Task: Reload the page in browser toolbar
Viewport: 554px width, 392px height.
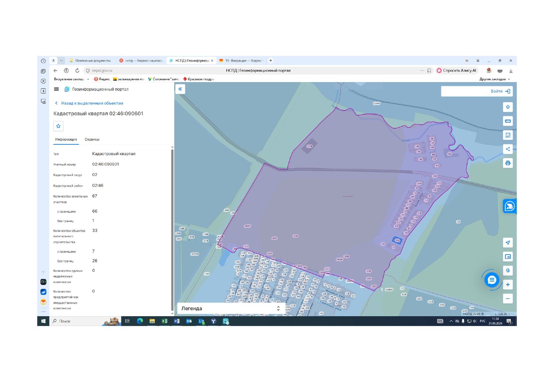Action: click(77, 71)
